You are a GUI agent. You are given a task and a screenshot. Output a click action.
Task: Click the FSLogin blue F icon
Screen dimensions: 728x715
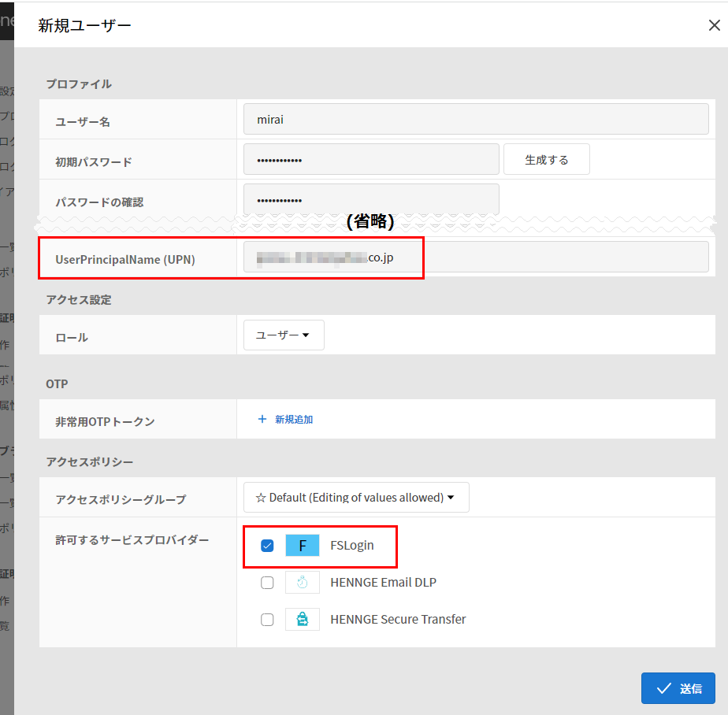303,546
